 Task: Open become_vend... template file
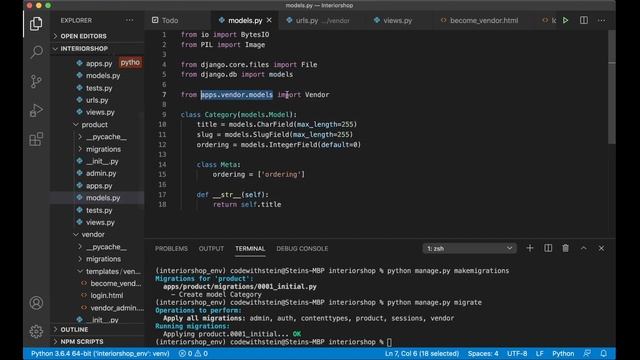pos(116,283)
